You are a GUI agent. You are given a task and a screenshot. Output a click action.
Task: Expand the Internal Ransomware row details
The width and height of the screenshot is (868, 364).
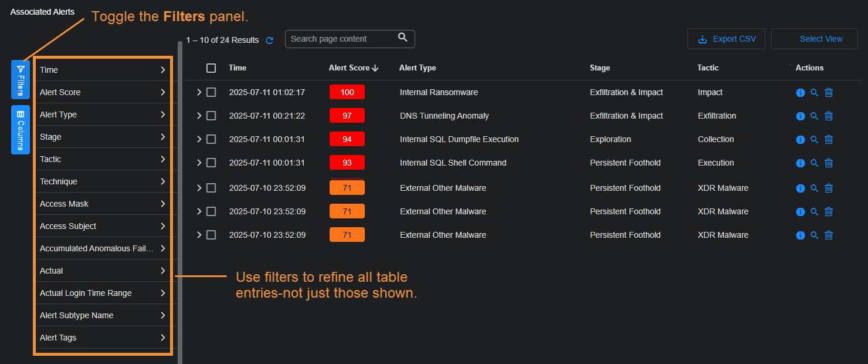click(x=199, y=92)
